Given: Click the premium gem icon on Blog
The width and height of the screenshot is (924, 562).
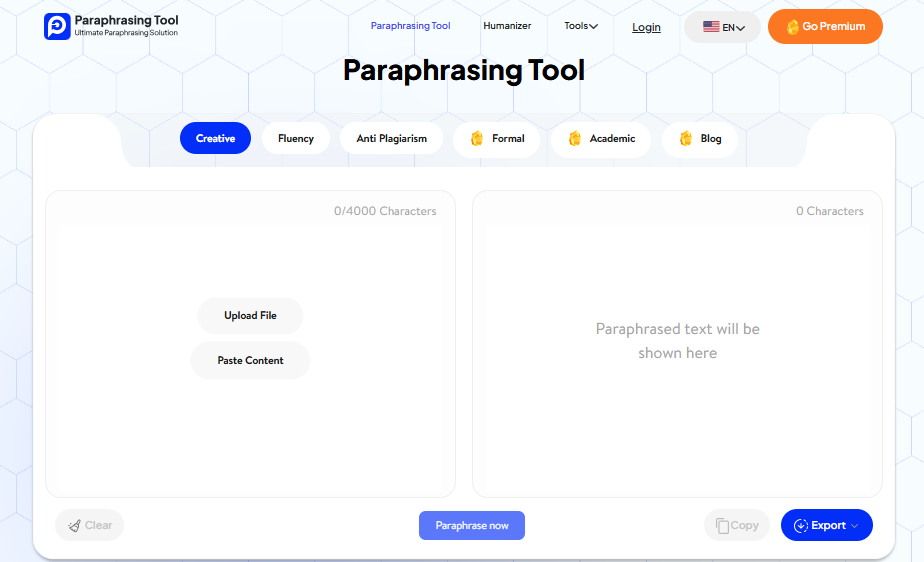Looking at the screenshot, I should coord(686,138).
